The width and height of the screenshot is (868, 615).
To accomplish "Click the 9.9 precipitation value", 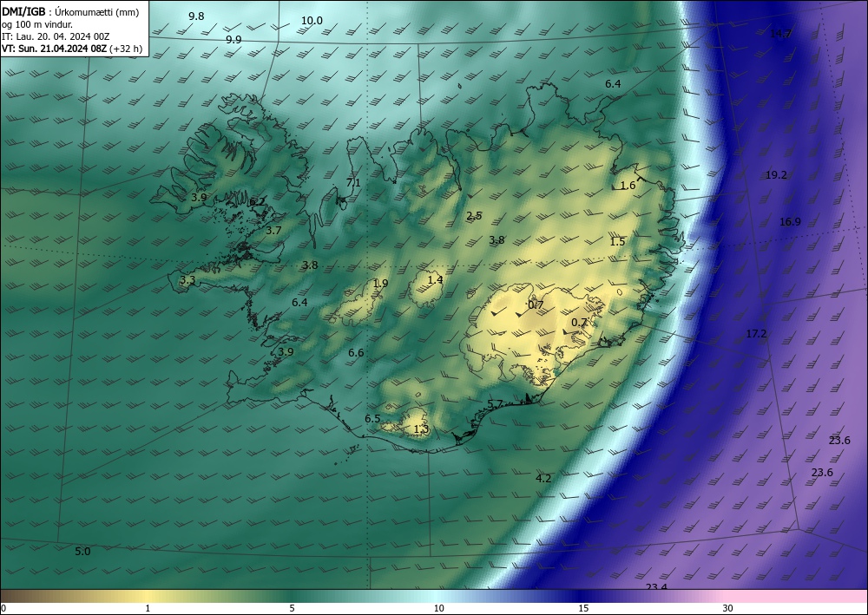I will (234, 40).
